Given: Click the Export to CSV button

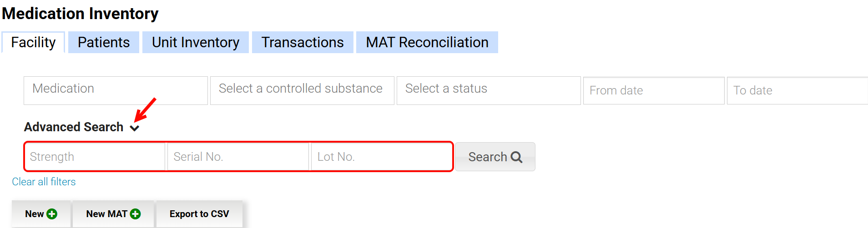Looking at the screenshot, I should [199, 214].
